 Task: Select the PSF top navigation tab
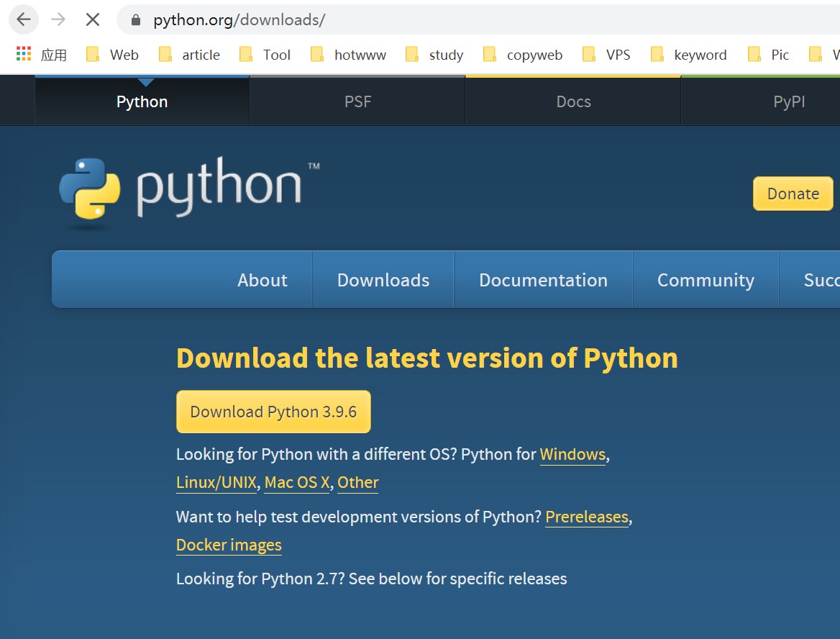(357, 101)
